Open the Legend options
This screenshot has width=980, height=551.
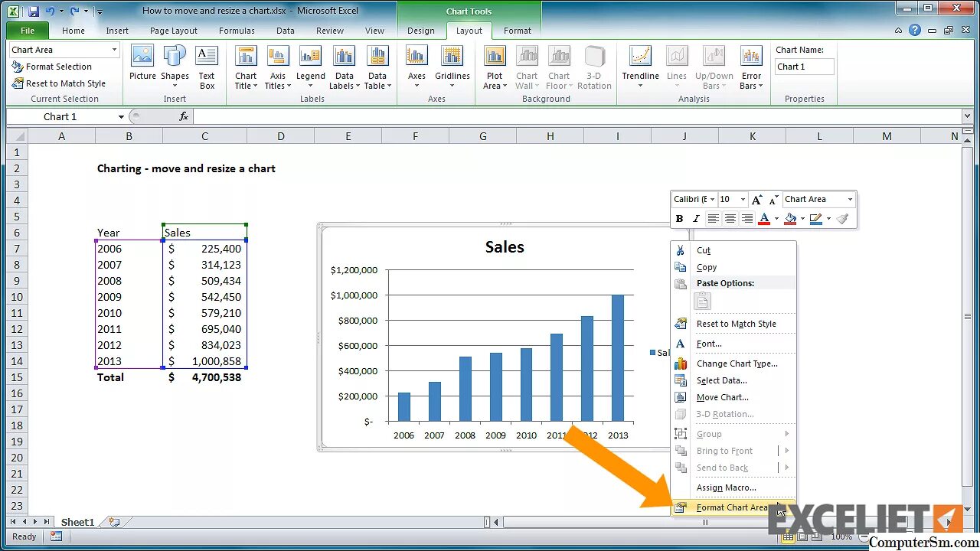310,67
